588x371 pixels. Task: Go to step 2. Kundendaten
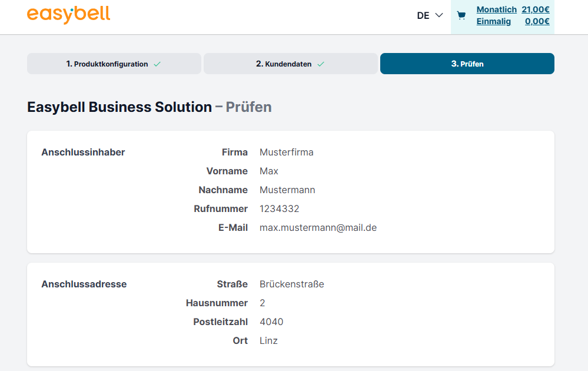291,64
